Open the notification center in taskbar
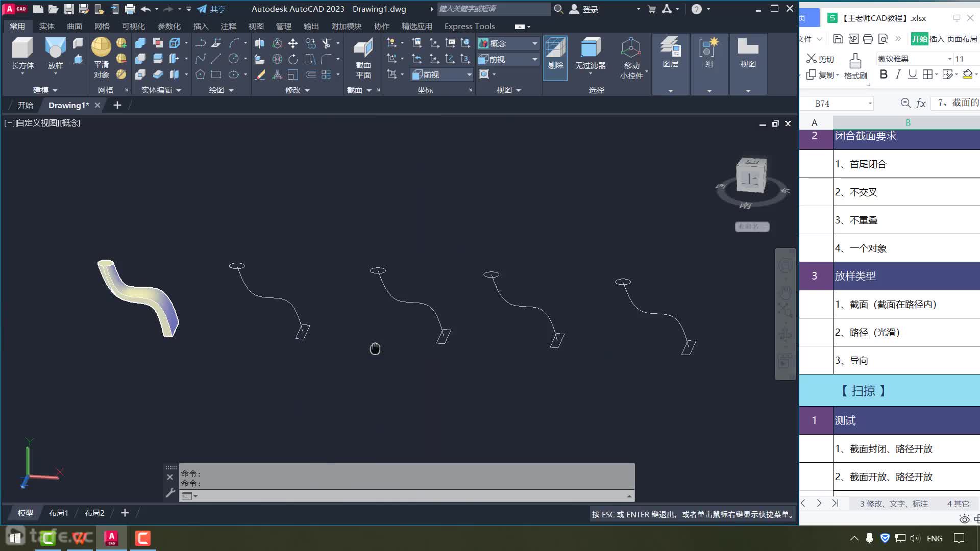The width and height of the screenshot is (980, 551). pos(959,538)
